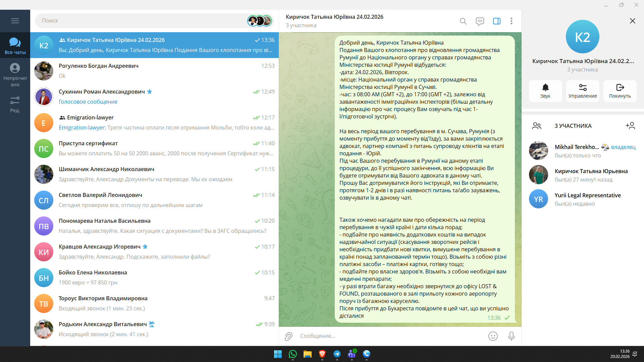Open Управление group management
Image resolution: width=644 pixels, height=362 pixels.
(583, 91)
